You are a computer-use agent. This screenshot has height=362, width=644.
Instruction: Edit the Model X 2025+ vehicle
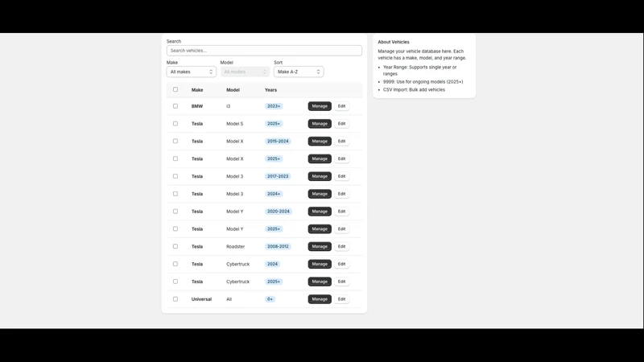point(341,158)
